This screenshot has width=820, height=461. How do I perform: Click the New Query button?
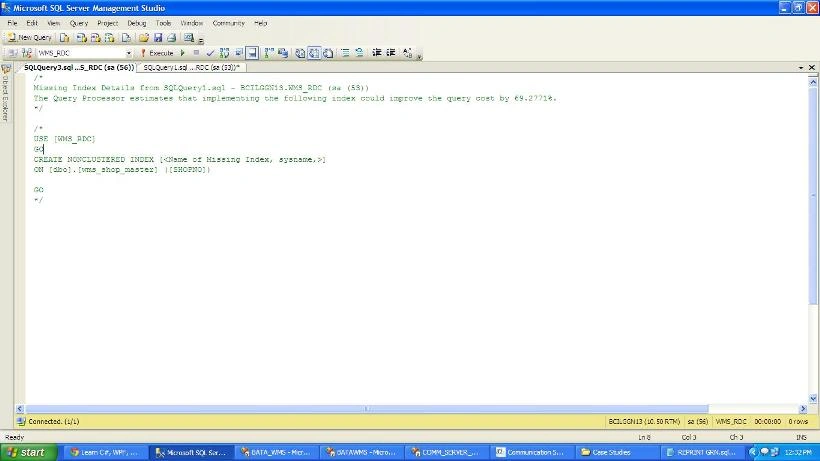(30, 38)
